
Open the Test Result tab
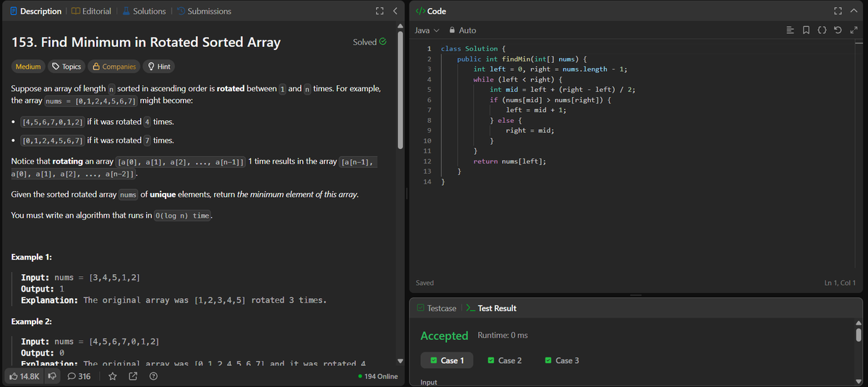(x=490, y=308)
